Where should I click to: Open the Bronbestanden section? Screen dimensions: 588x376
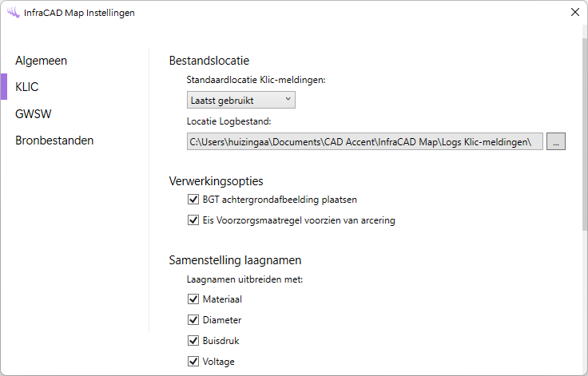click(54, 141)
